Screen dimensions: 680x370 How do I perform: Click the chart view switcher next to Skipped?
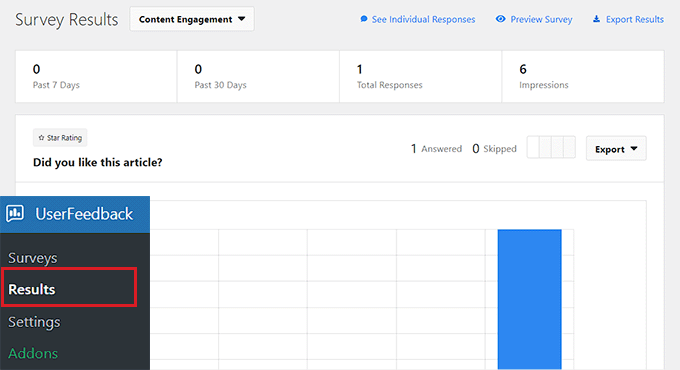(551, 147)
